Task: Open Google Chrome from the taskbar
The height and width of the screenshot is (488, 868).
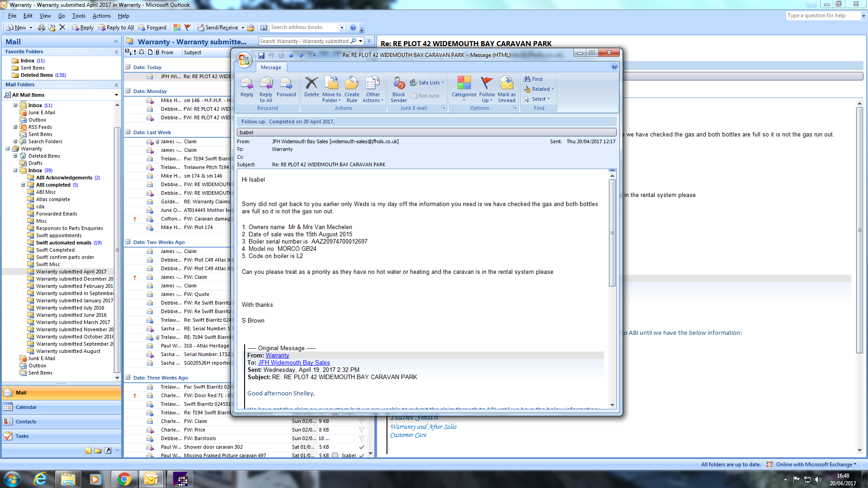Action: (x=124, y=479)
